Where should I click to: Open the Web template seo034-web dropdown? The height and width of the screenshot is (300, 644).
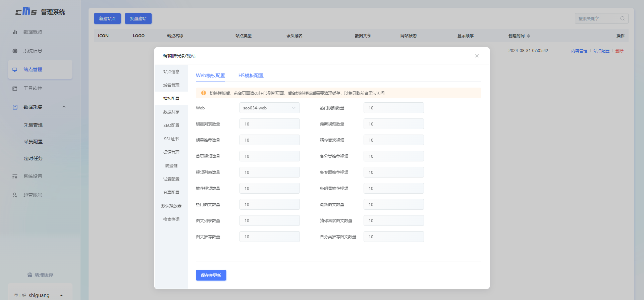[270, 108]
